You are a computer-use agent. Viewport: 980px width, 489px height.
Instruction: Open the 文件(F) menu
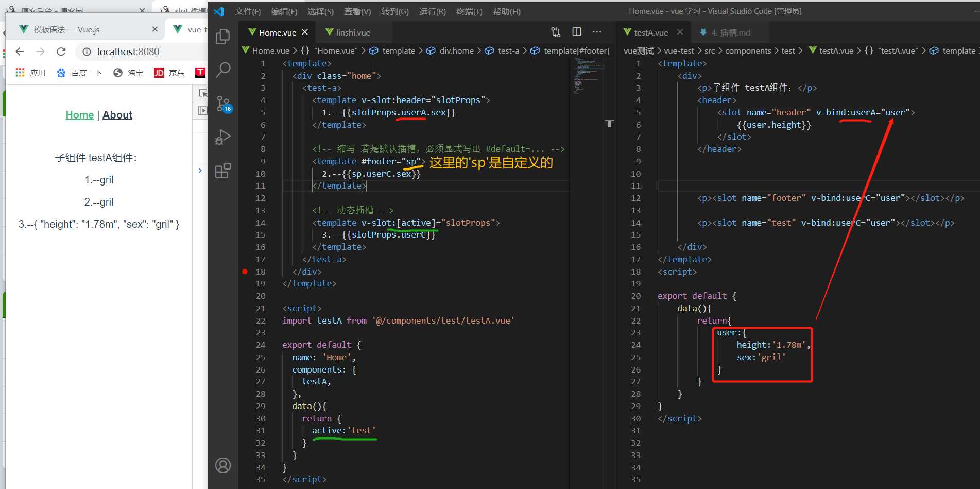[x=248, y=11]
